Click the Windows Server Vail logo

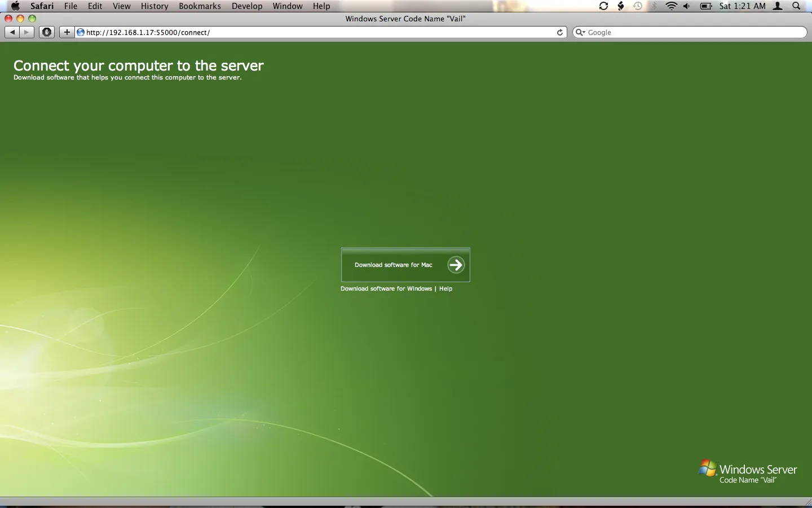click(748, 472)
